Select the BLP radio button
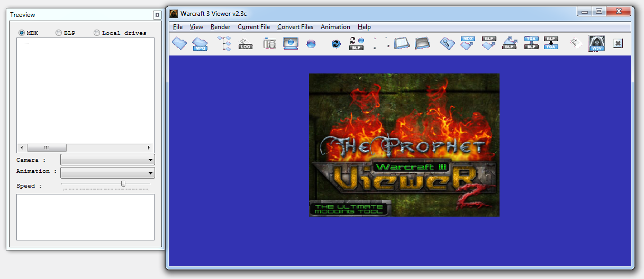This screenshot has width=644, height=279. [x=59, y=33]
